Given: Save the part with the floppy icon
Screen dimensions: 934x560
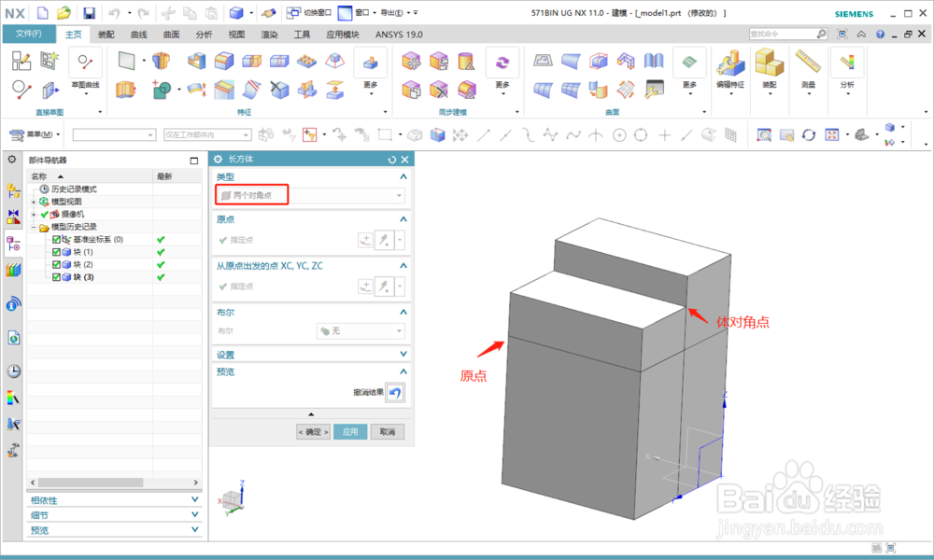Looking at the screenshot, I should [x=89, y=12].
